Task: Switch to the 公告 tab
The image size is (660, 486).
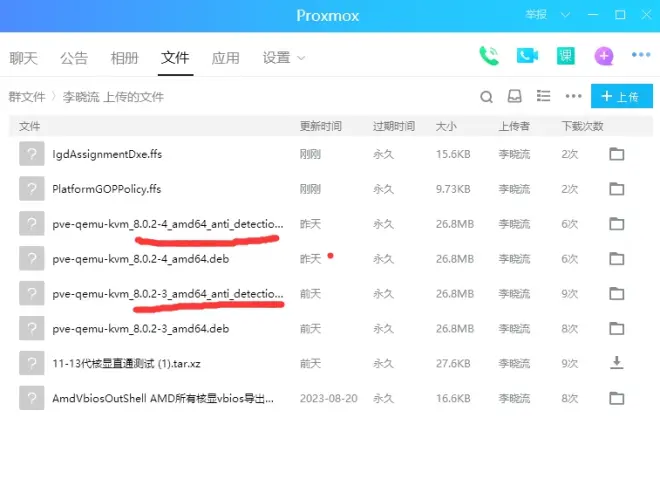Action: 74,58
